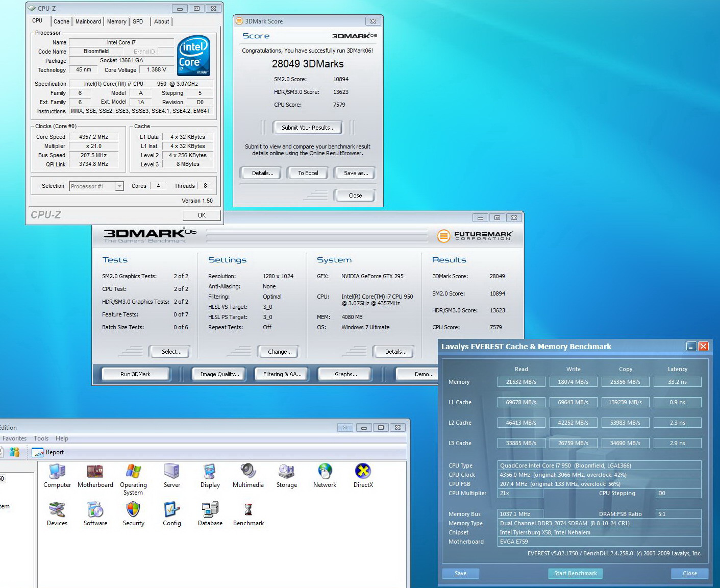Switch to the About tab in CPU-Z
The height and width of the screenshot is (588, 720).
coord(161,21)
